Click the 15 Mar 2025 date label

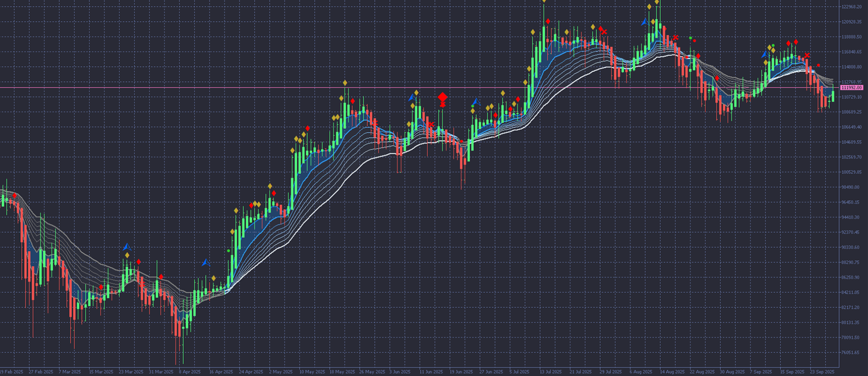[x=101, y=372]
